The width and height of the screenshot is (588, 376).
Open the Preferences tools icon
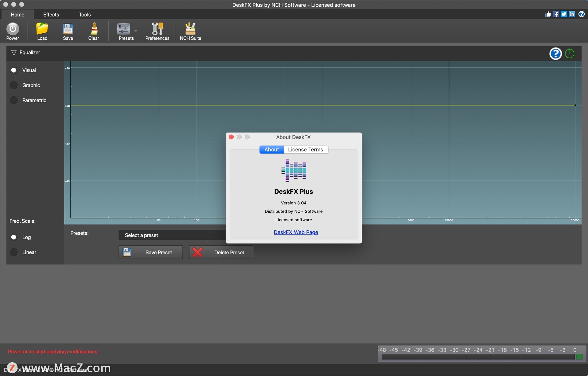click(x=157, y=29)
